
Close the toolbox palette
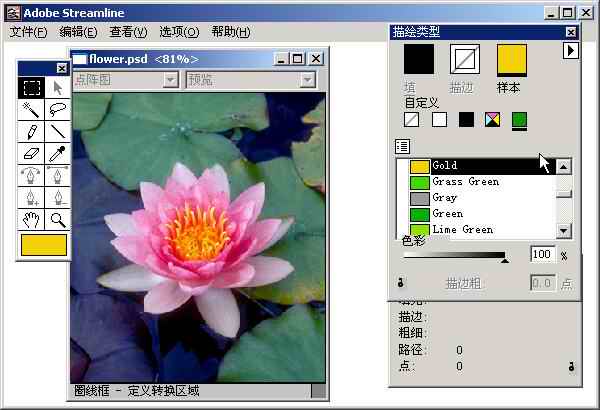click(x=62, y=68)
